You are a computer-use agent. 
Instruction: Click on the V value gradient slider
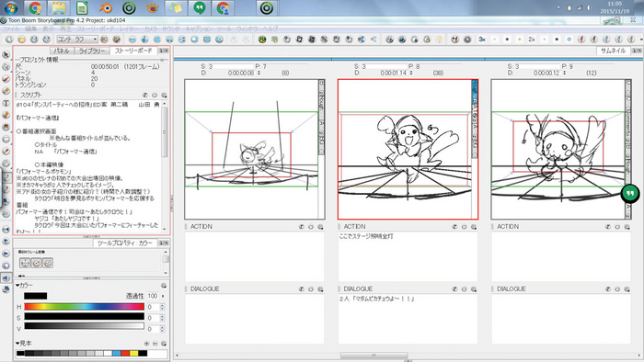(x=85, y=327)
